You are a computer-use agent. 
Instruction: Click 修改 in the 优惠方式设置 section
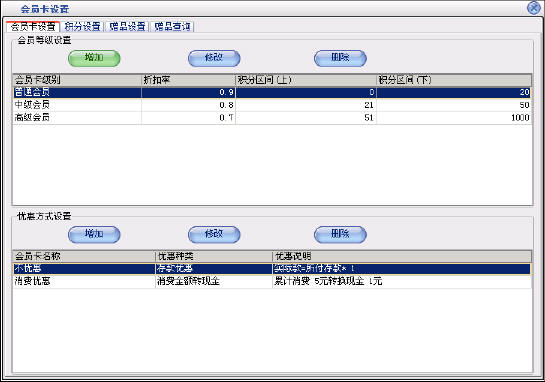(x=214, y=234)
